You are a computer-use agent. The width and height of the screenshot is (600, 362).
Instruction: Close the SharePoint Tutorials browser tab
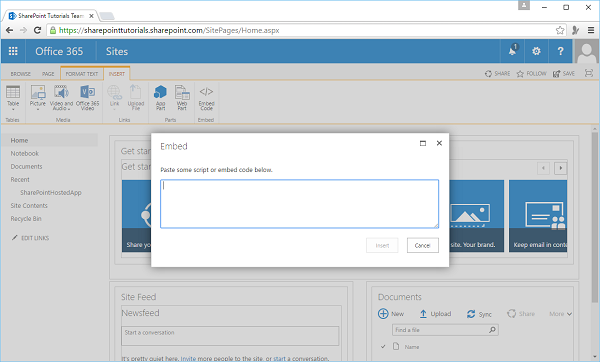[x=91, y=16]
